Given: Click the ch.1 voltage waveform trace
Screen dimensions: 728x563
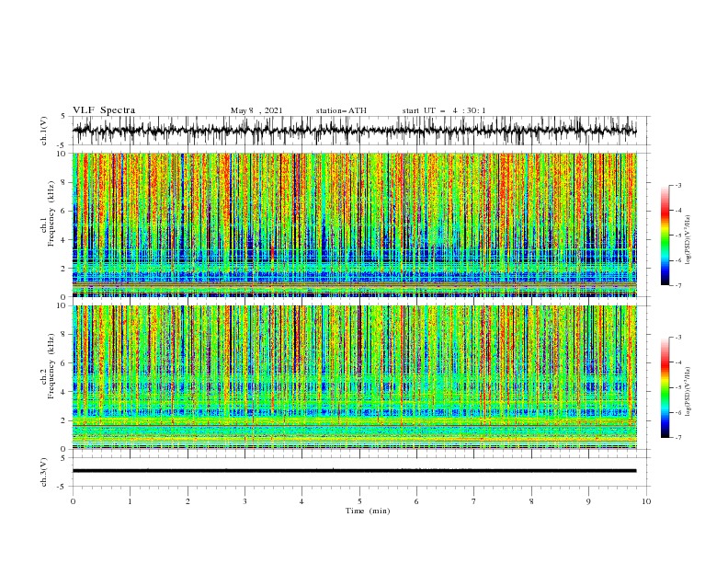Looking at the screenshot, I should 354,131.
